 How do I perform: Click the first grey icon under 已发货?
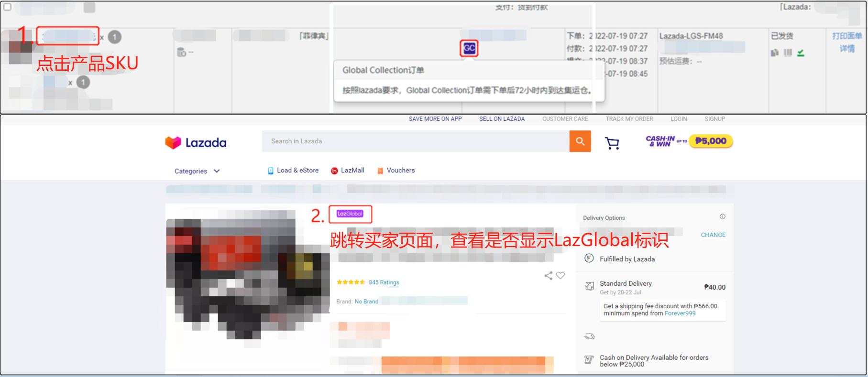(775, 53)
